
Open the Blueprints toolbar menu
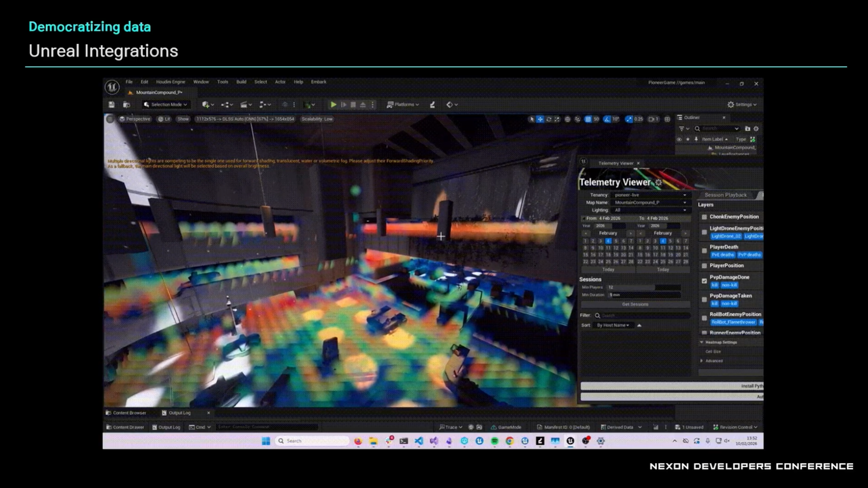[227, 105]
